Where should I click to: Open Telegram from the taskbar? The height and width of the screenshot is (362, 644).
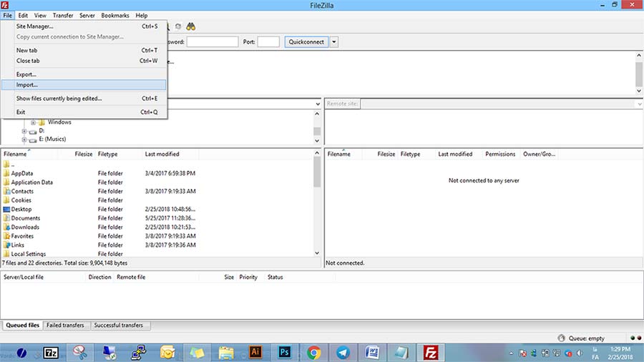point(343,353)
